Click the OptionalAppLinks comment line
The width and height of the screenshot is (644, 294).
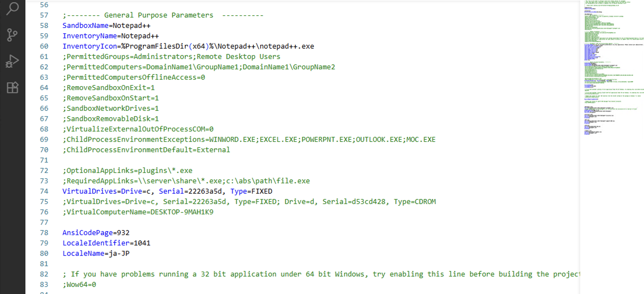128,171
